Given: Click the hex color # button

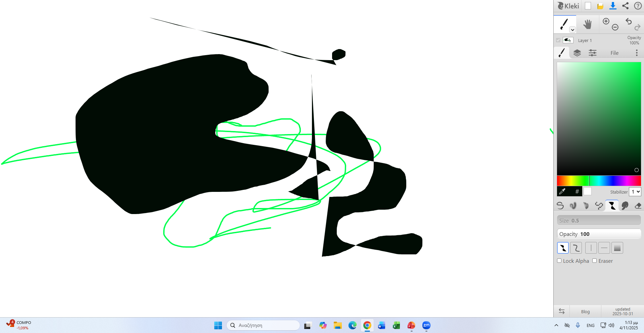Looking at the screenshot, I should coord(577,192).
